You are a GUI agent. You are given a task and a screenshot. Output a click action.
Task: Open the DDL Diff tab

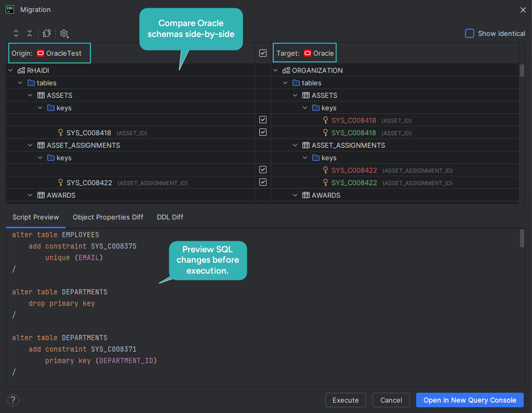[x=170, y=217]
